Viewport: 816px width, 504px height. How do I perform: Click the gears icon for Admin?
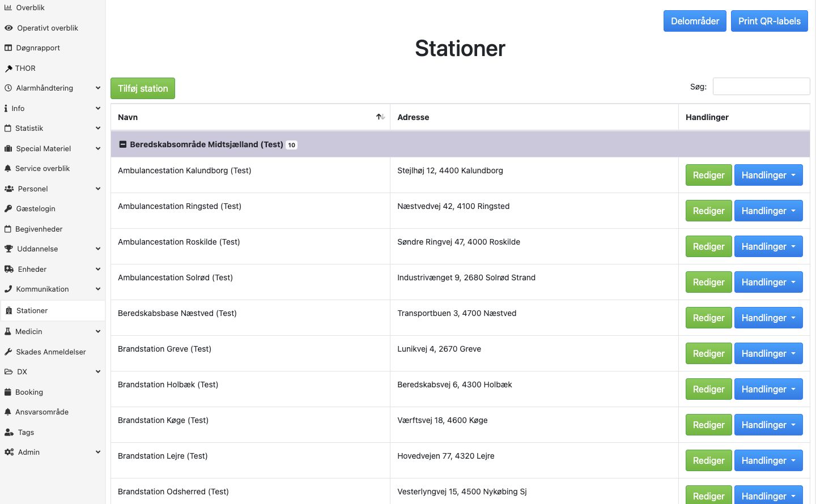tap(9, 452)
